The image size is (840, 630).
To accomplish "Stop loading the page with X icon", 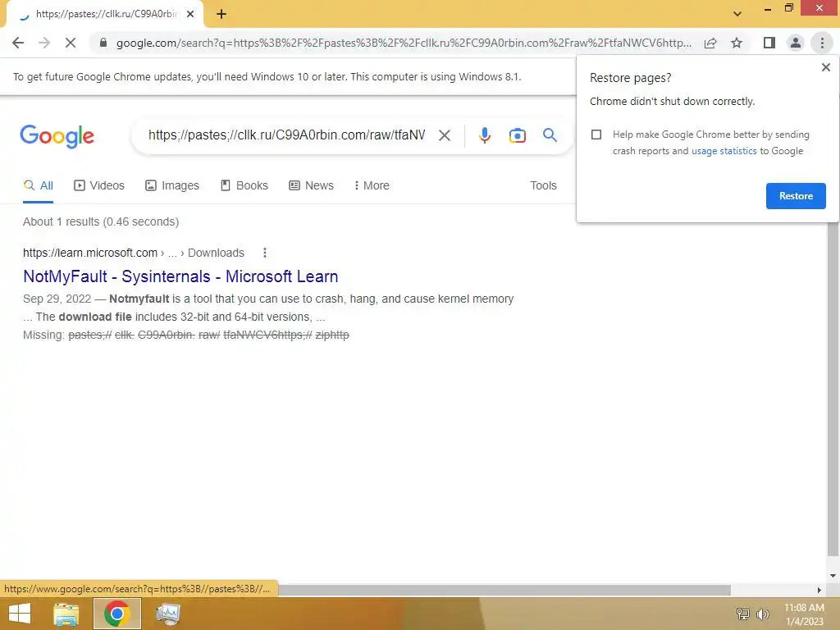I will pos(71,43).
